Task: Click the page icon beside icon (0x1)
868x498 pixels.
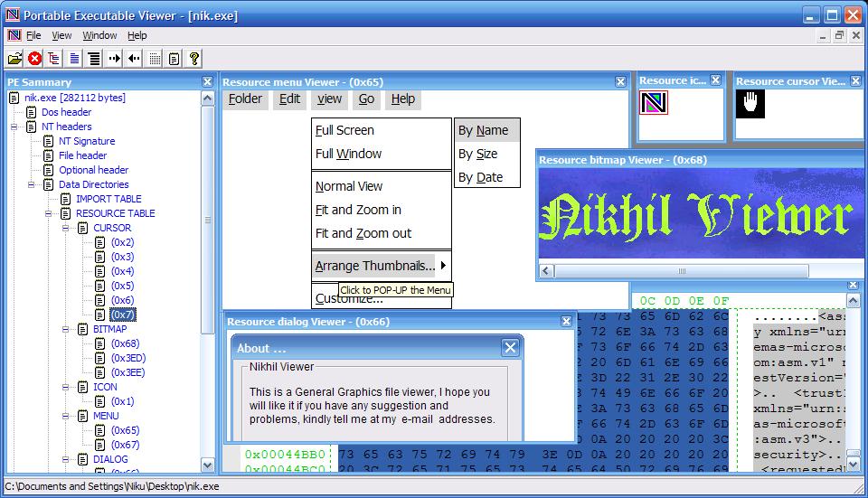Action: [x=100, y=401]
